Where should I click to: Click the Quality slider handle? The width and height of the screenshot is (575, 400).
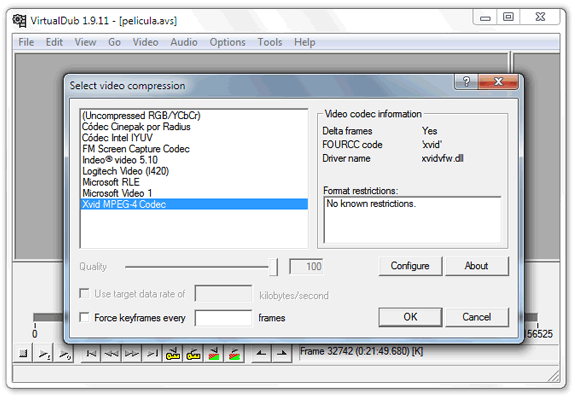coord(273,267)
